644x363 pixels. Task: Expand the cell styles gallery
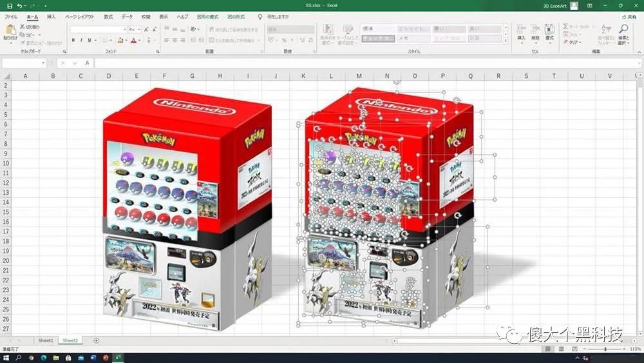click(x=506, y=41)
